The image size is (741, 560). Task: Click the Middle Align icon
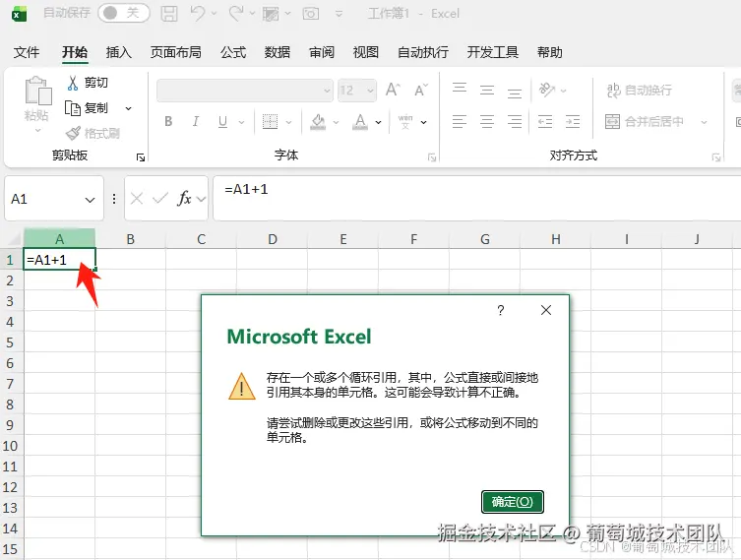click(x=487, y=90)
